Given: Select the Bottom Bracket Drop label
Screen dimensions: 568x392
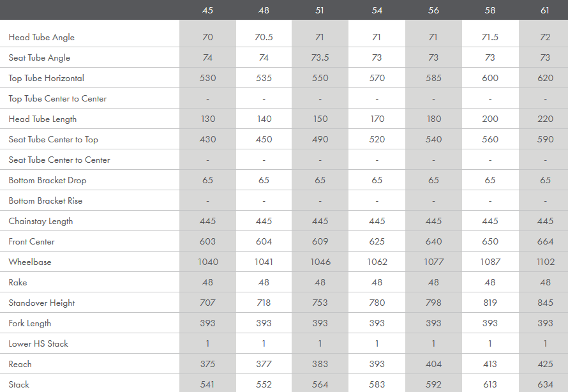Looking at the screenshot, I should 47,181.
